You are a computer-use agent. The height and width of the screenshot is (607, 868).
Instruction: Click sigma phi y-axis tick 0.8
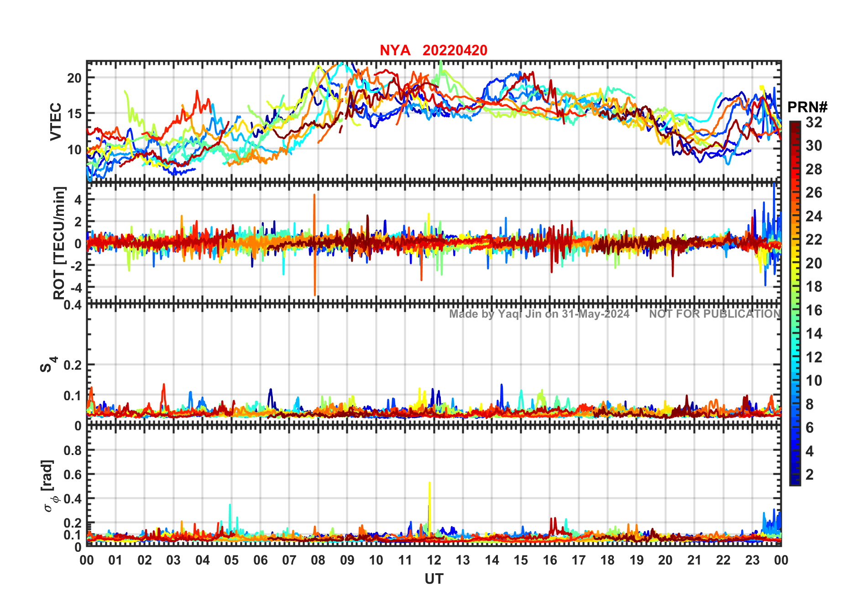click(73, 450)
